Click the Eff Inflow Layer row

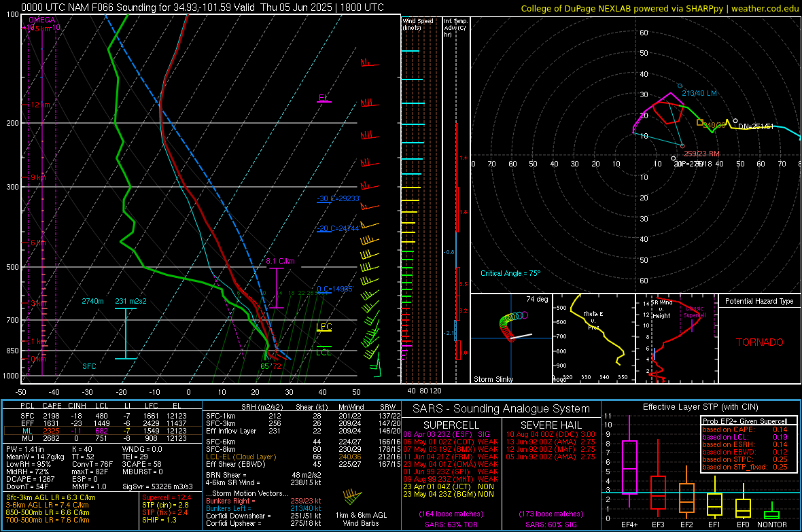tap(303, 431)
